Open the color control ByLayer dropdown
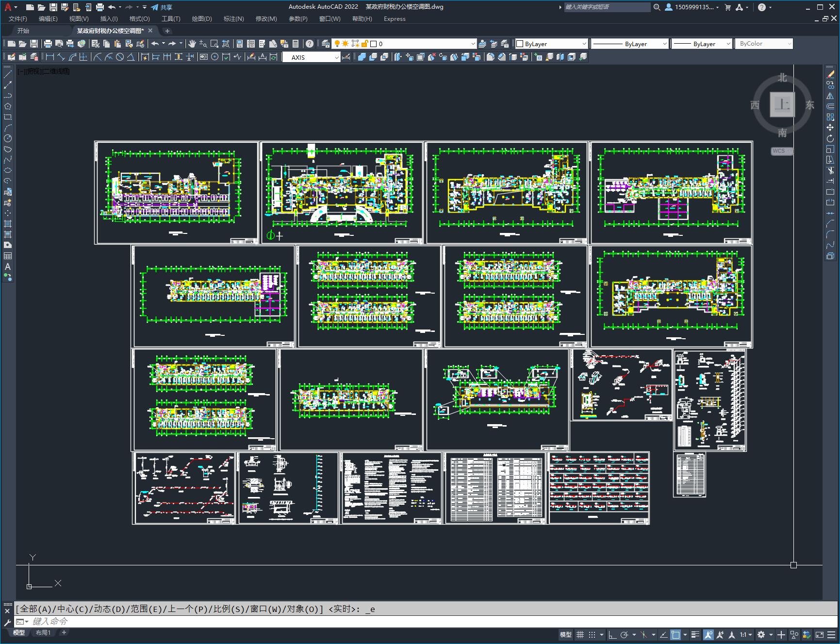 [x=551, y=44]
